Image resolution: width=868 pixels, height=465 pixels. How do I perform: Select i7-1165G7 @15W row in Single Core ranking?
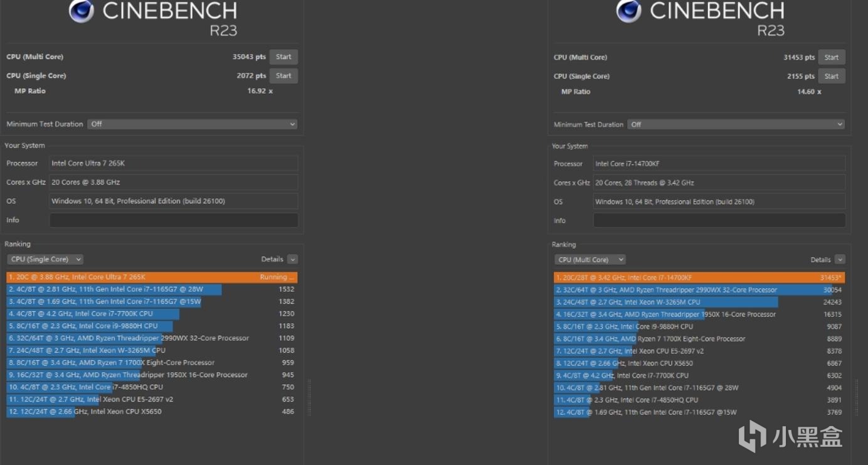(x=152, y=301)
